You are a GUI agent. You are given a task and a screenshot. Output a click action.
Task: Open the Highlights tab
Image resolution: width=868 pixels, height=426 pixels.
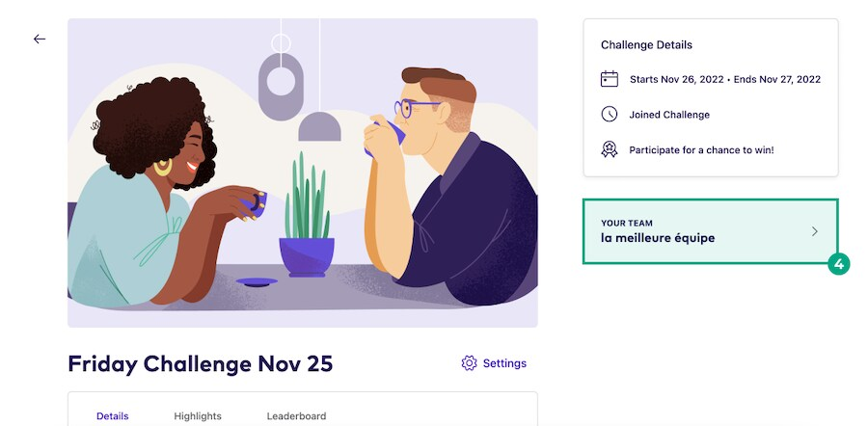(198, 416)
